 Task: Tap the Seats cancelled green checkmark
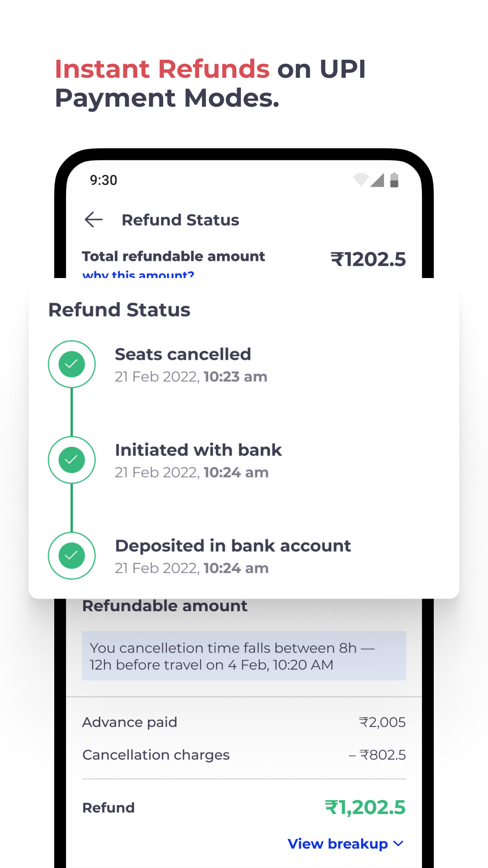click(x=72, y=364)
